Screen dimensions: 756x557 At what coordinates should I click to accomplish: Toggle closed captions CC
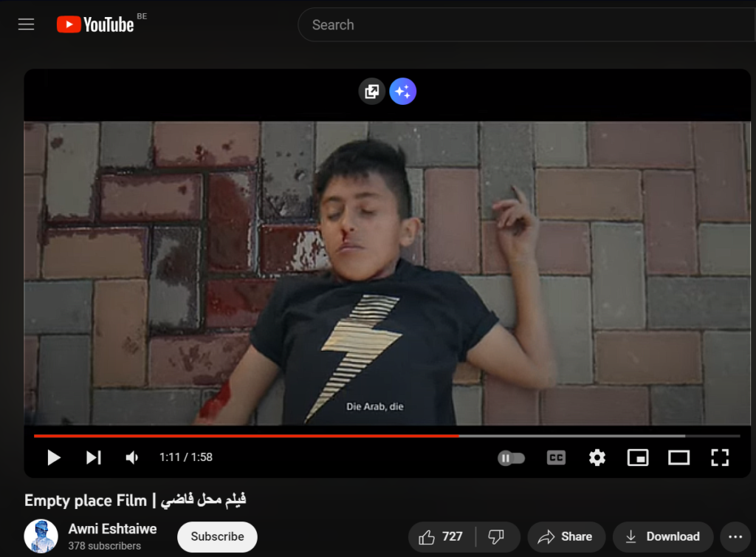point(556,458)
